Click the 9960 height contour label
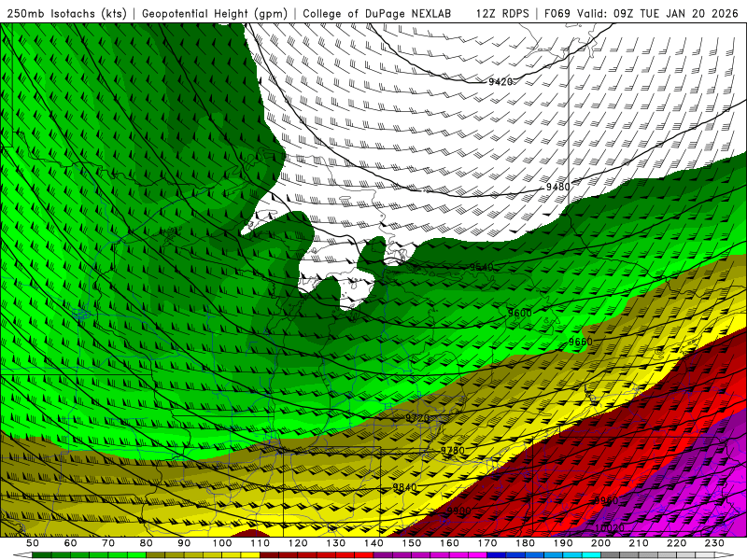The image size is (747, 560). coord(606,500)
